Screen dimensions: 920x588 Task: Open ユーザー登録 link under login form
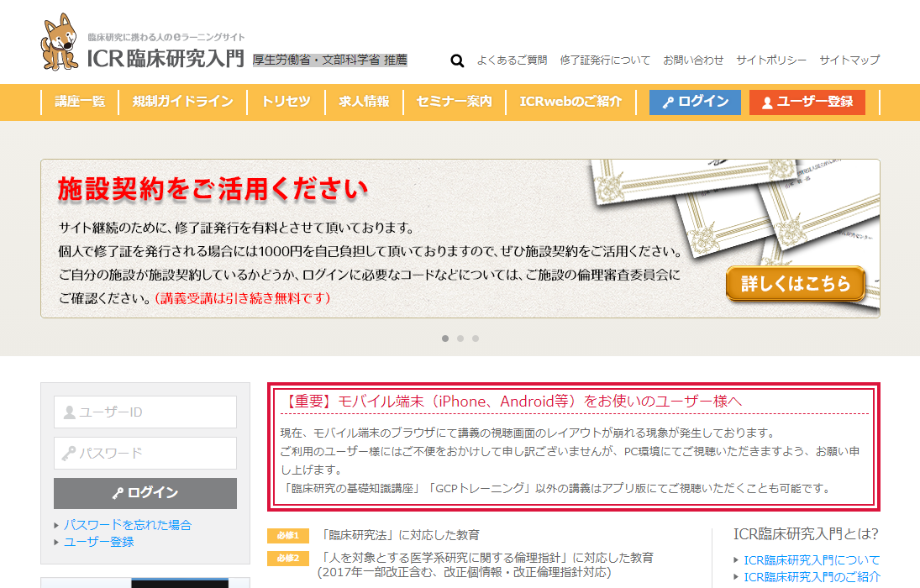98,542
